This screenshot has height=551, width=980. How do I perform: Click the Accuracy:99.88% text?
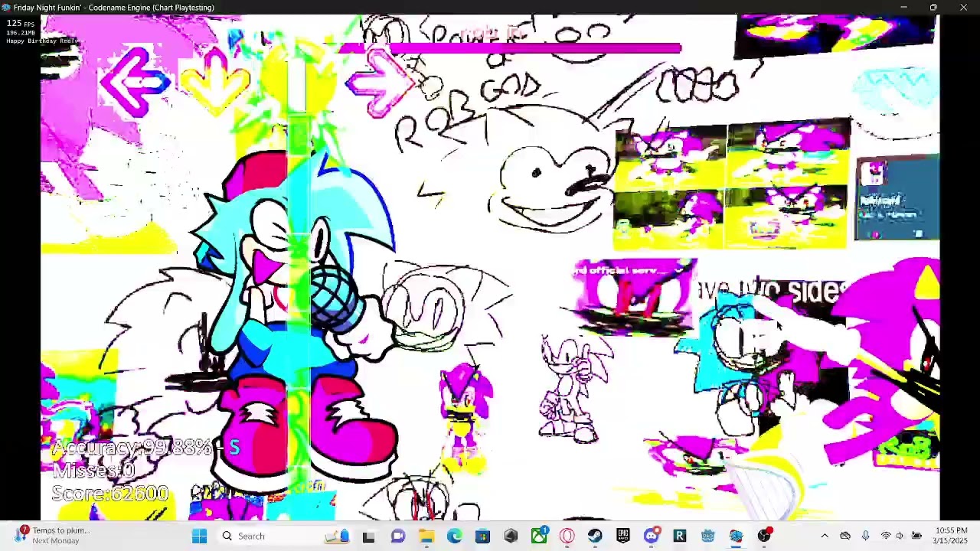click(132, 448)
